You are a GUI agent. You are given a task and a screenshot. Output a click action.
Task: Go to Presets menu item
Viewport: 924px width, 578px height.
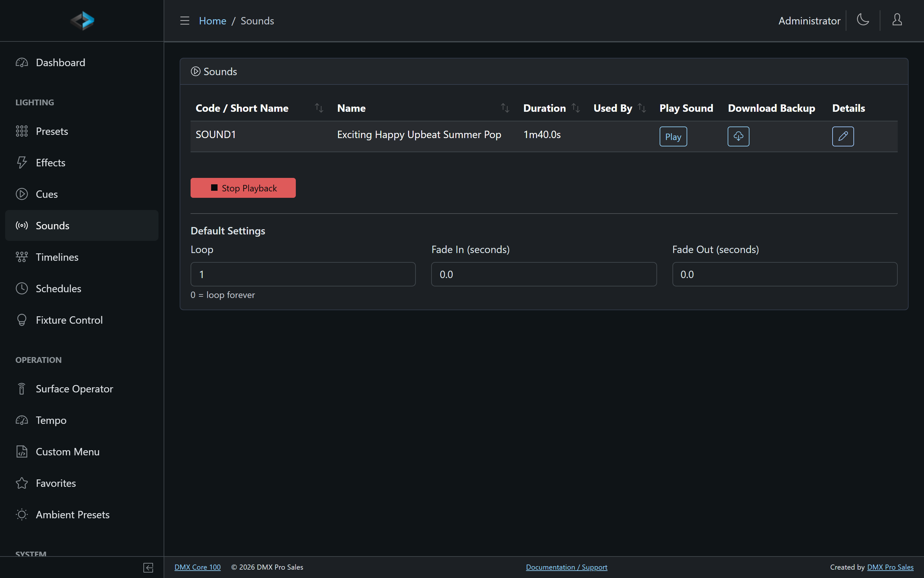point(82,131)
